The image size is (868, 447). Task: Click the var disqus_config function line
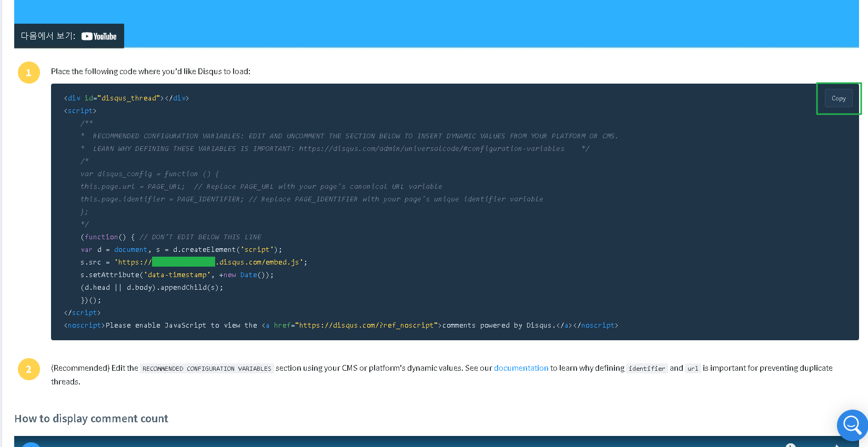click(x=149, y=174)
